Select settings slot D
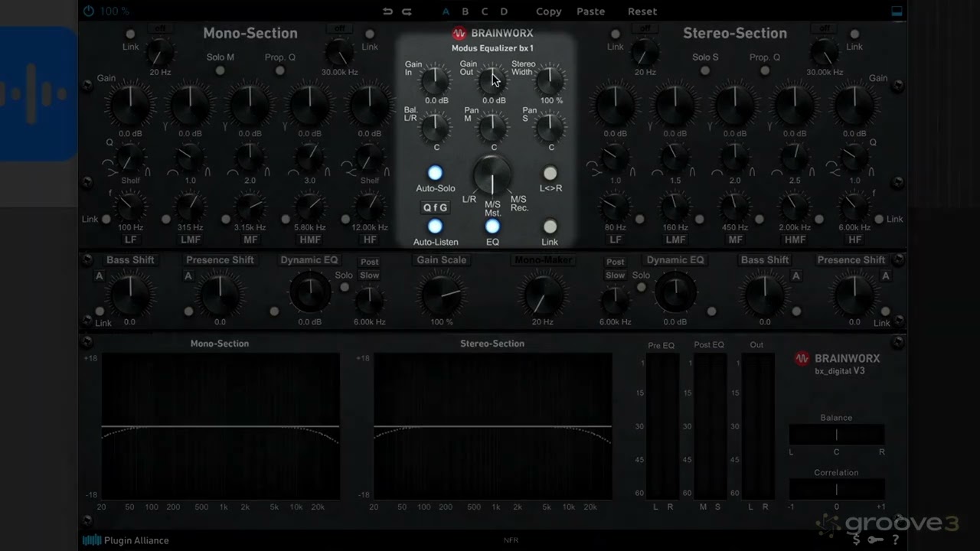980x551 pixels. coord(504,11)
